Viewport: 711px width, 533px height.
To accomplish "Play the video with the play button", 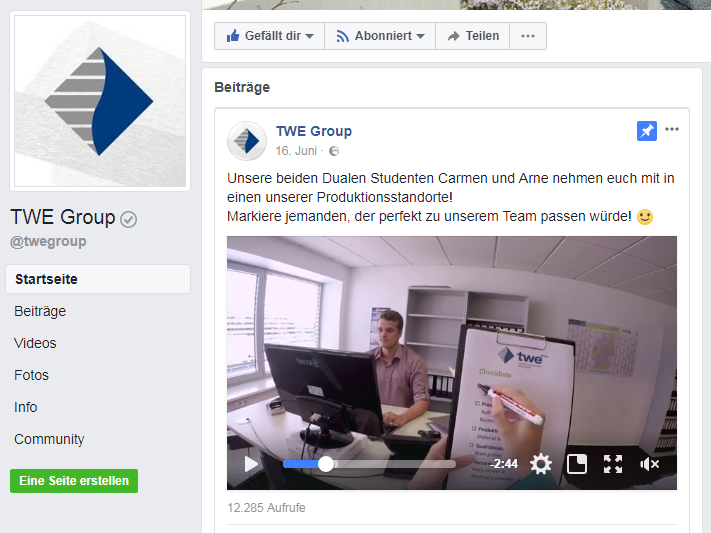I will pos(251,464).
